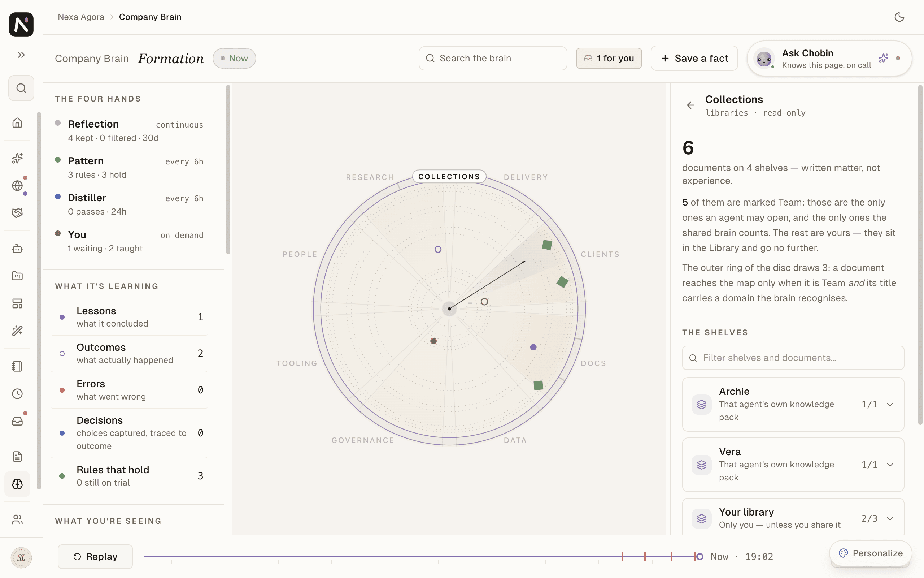Open the layout blocks icon in sidebar
Viewport: 924px width, 578px height.
coord(17,303)
